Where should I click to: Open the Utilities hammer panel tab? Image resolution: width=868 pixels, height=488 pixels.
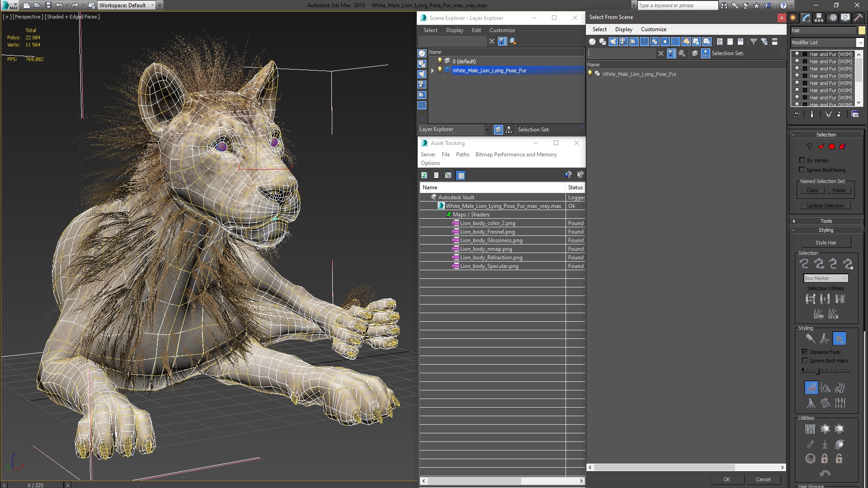click(x=859, y=18)
